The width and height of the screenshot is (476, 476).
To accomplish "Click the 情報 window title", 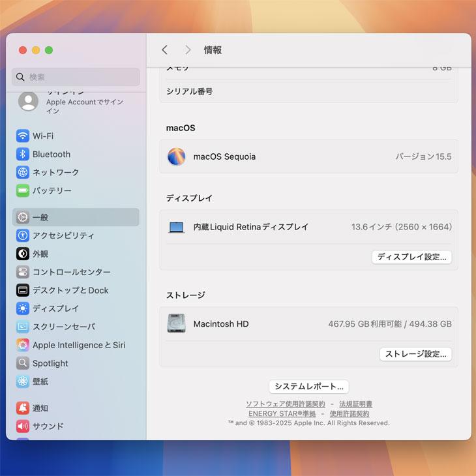I will pos(213,50).
